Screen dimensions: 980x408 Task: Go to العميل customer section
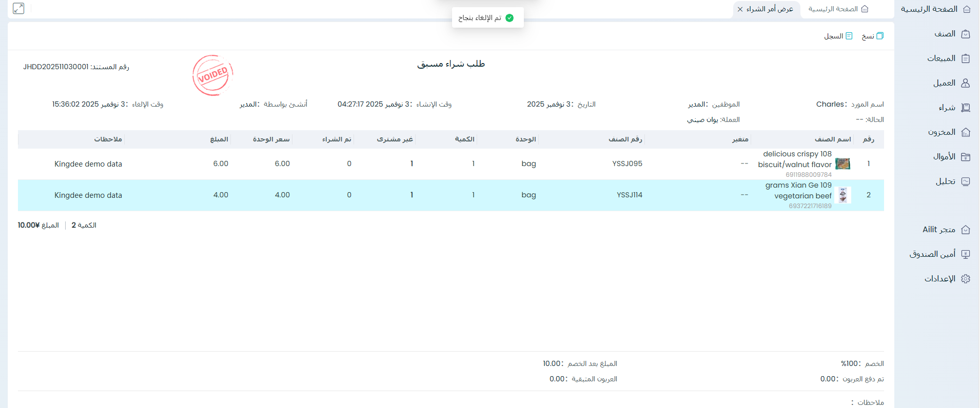tap(951, 83)
